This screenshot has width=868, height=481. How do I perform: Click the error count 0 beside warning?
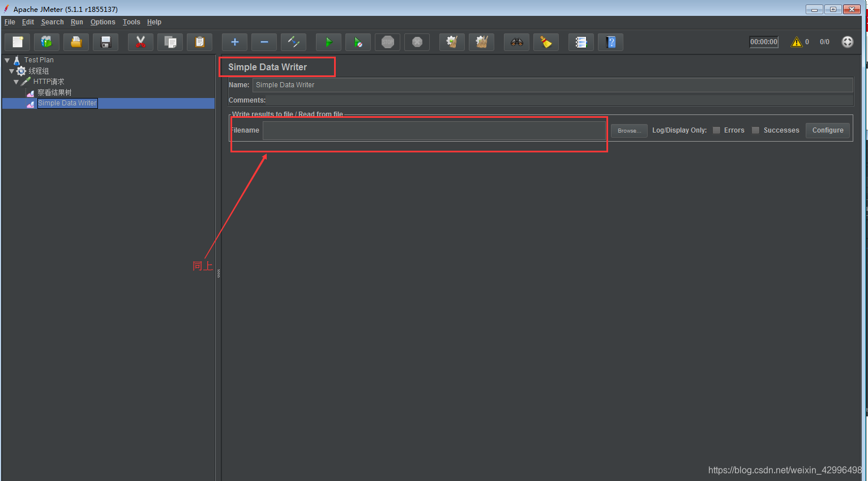(x=807, y=42)
